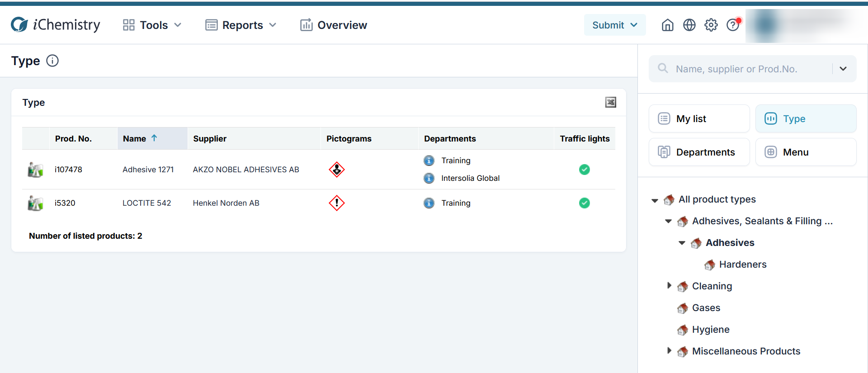Click product number i107478
868x373 pixels.
tap(68, 170)
